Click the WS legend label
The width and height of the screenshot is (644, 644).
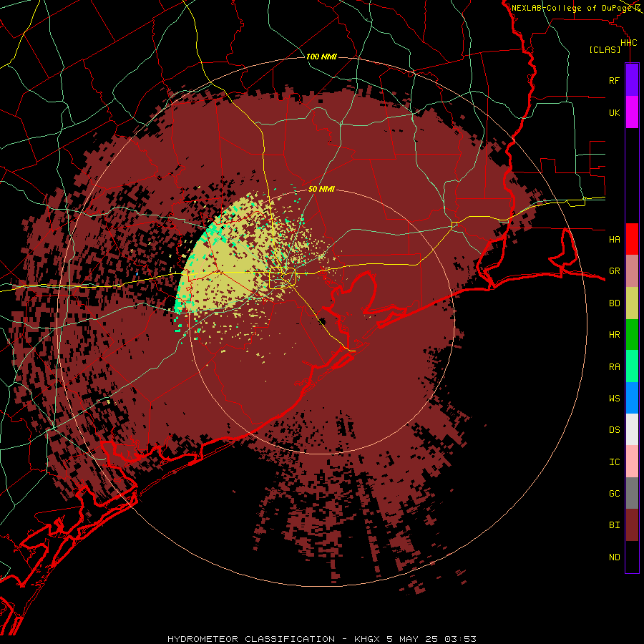[x=614, y=398]
